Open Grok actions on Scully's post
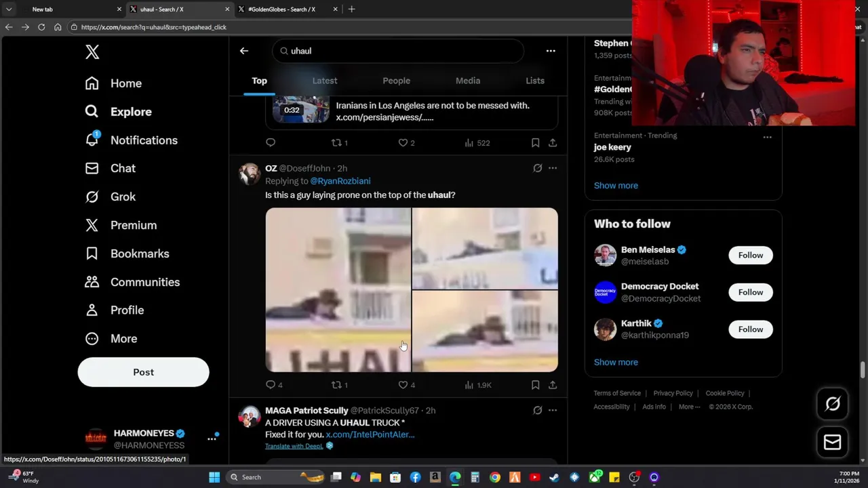 537,410
